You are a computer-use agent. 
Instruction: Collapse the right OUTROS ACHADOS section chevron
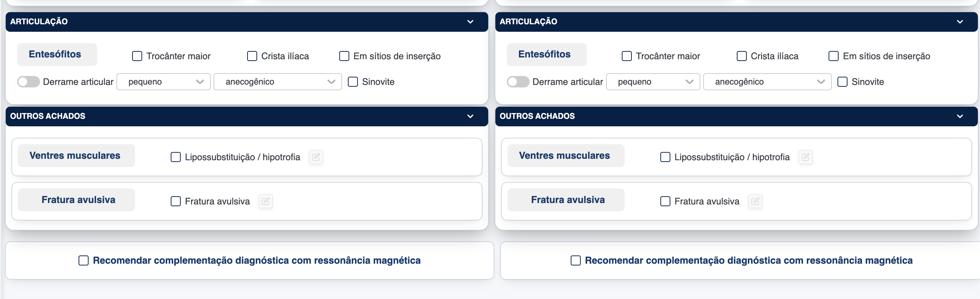(x=960, y=116)
